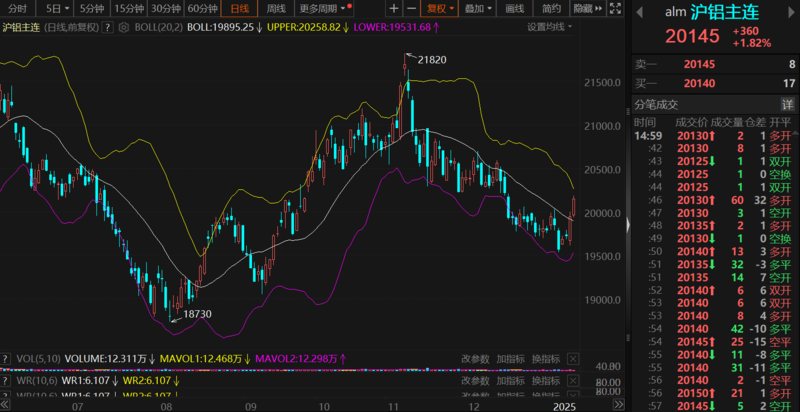
Task: Open the 复权 adjustment dropdown
Action: [x=437, y=8]
